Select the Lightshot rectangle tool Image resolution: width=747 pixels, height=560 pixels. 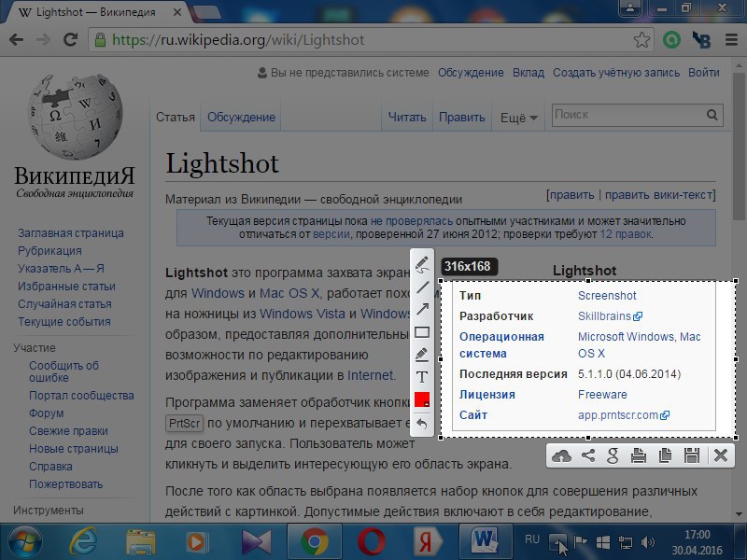tap(422, 332)
